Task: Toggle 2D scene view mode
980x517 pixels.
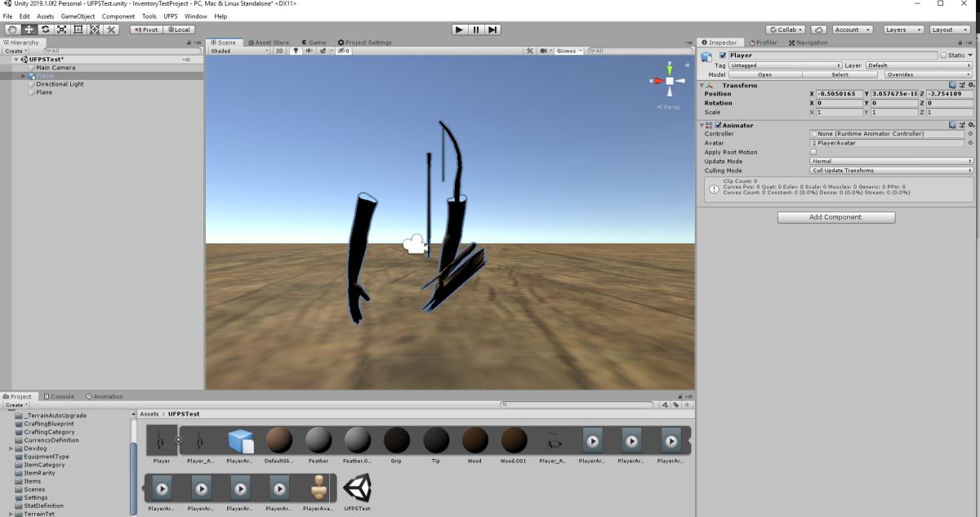Action: click(x=279, y=51)
